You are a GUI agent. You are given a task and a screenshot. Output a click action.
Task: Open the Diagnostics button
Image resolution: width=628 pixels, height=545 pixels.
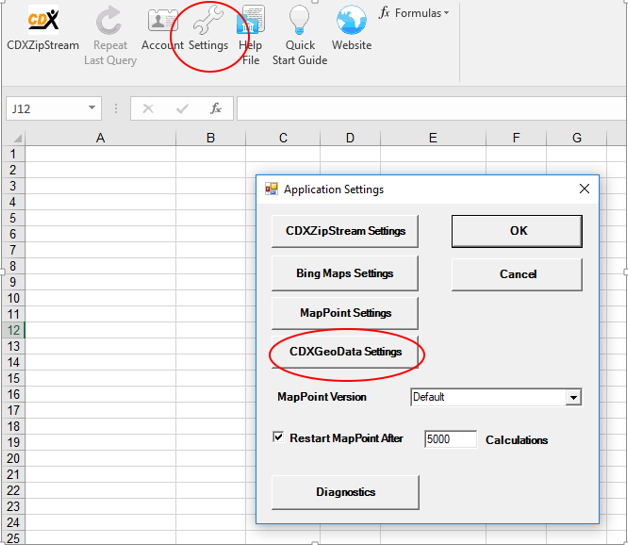345,492
